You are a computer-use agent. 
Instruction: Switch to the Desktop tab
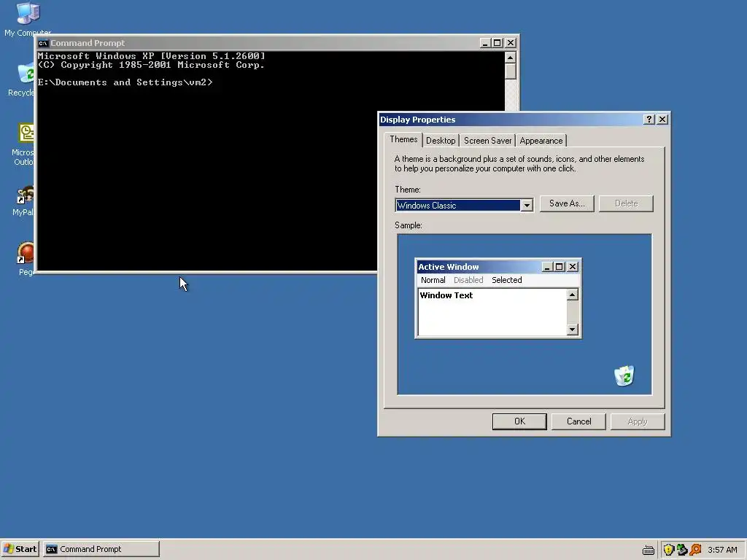pyautogui.click(x=441, y=141)
